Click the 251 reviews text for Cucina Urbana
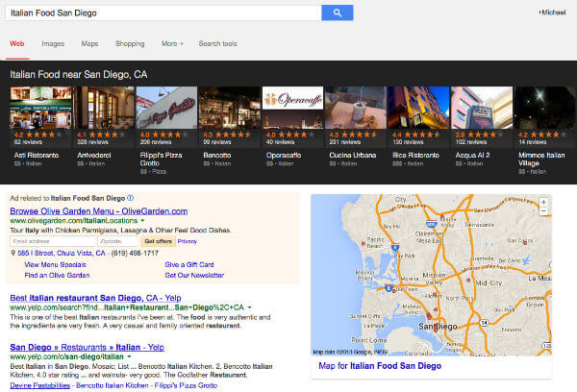 pos(345,142)
